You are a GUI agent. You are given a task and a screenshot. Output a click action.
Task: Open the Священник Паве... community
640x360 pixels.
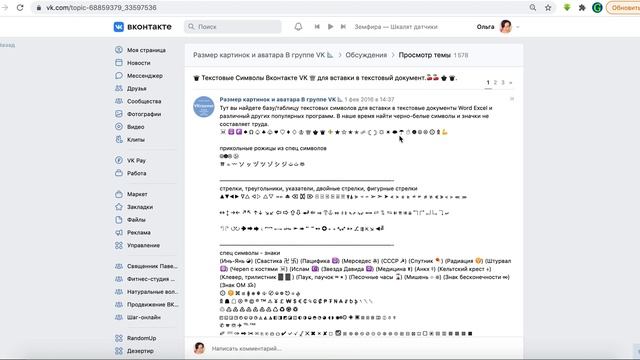click(x=152, y=266)
